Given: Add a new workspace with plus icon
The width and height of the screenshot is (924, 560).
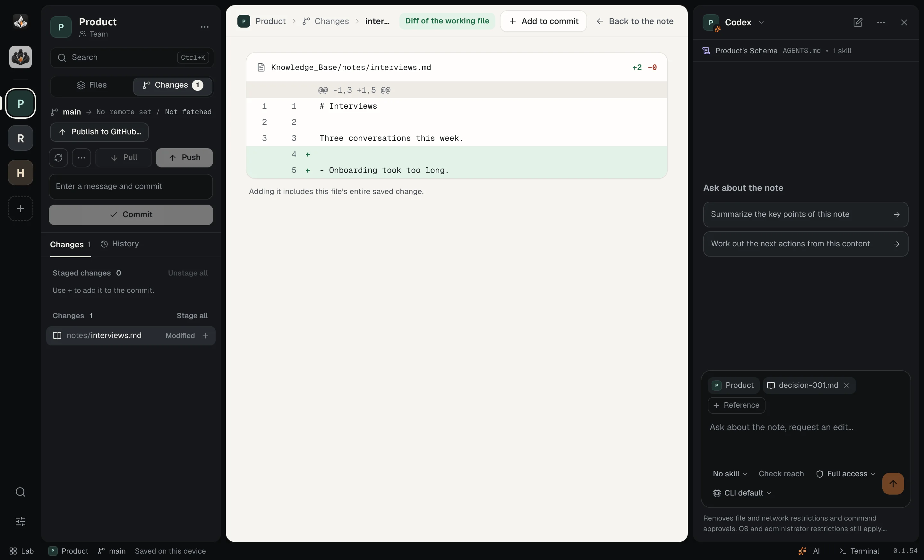Looking at the screenshot, I should click(x=20, y=208).
